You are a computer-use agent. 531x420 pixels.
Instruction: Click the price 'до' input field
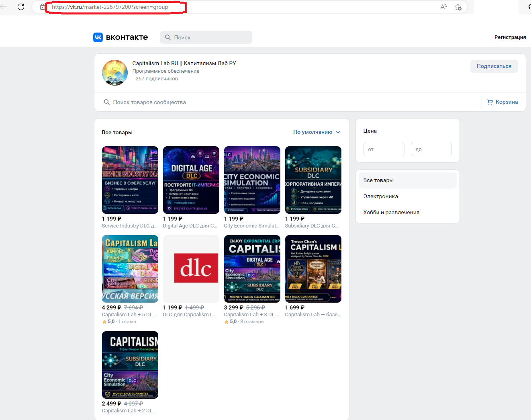pos(431,149)
